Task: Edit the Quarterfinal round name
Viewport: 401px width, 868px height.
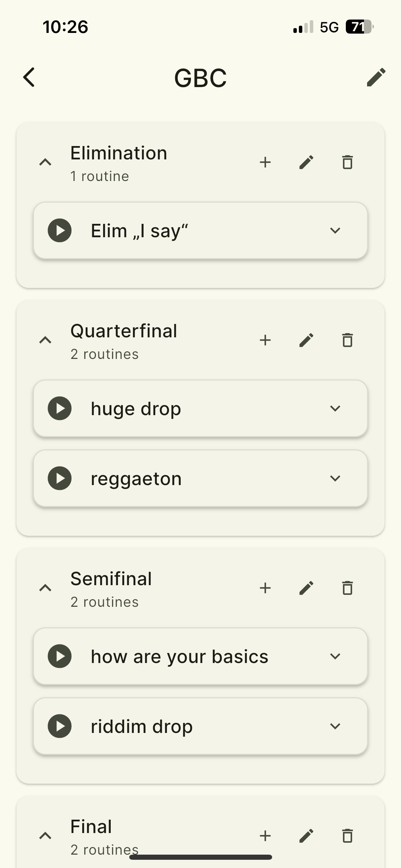Action: (306, 340)
